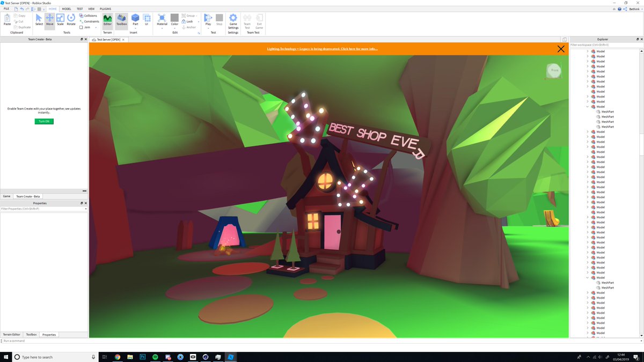Click the Run a command bar
The height and width of the screenshot is (362, 644).
(322, 341)
